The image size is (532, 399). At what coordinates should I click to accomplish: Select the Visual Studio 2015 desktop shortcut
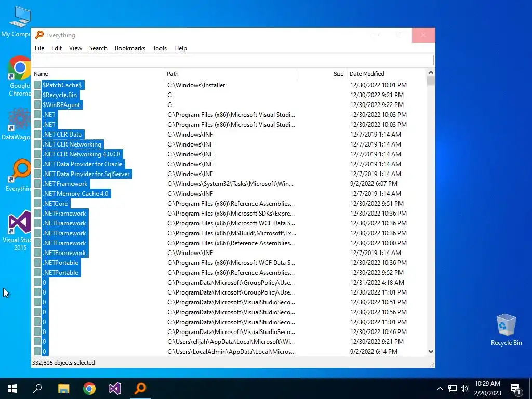click(x=19, y=231)
